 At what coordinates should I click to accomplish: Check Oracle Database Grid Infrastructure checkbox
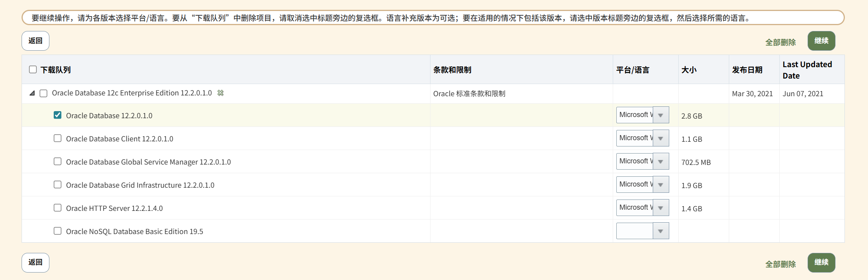[58, 185]
